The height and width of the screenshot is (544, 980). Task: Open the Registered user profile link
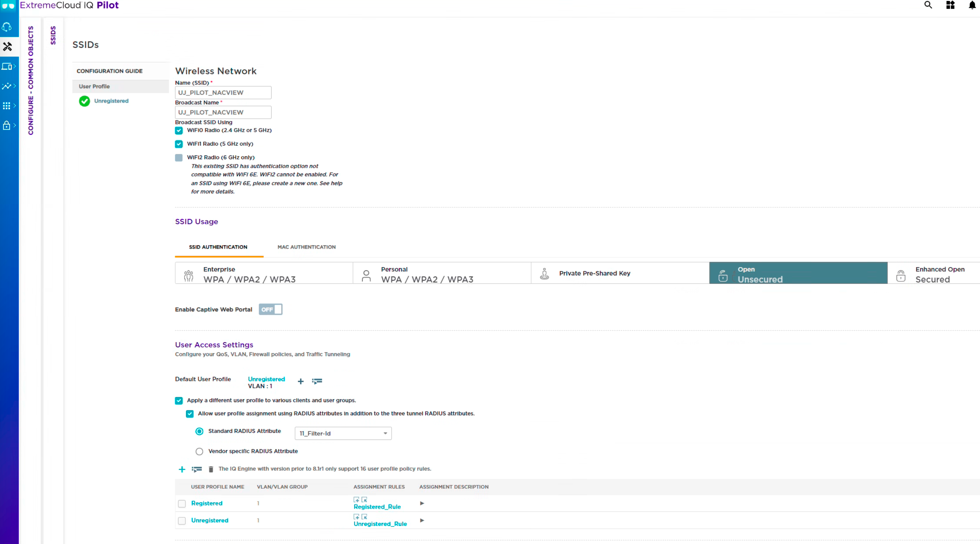[x=207, y=503]
